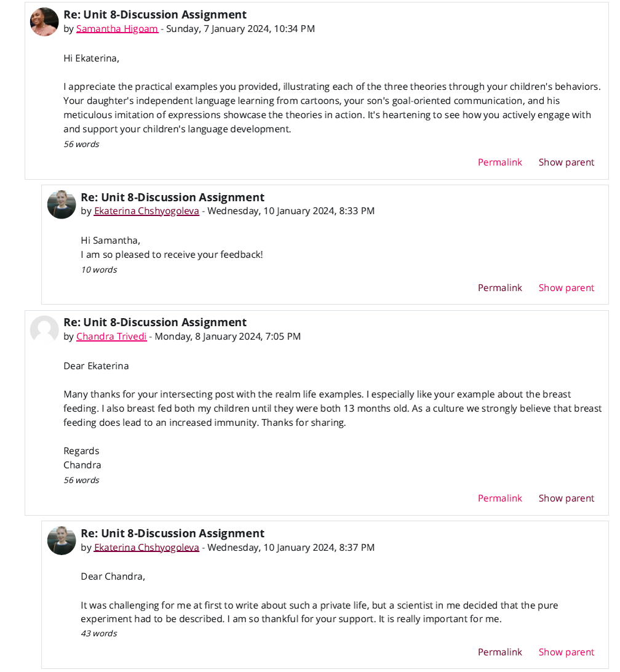
Task: Click Samantha Higoam's profile picture
Action: (44, 22)
